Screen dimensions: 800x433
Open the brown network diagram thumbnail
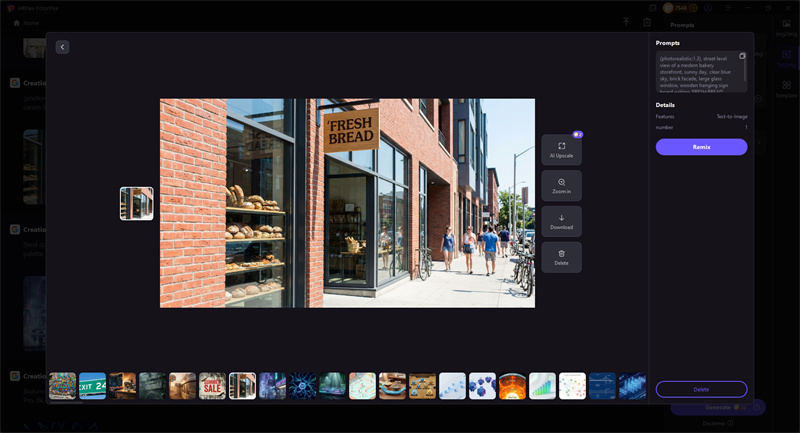point(422,386)
